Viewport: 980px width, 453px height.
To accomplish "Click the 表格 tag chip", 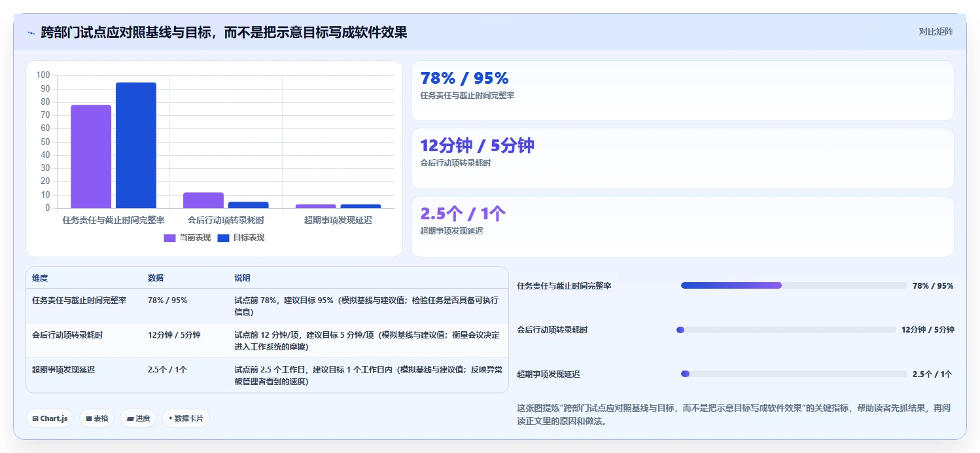I will 97,418.
